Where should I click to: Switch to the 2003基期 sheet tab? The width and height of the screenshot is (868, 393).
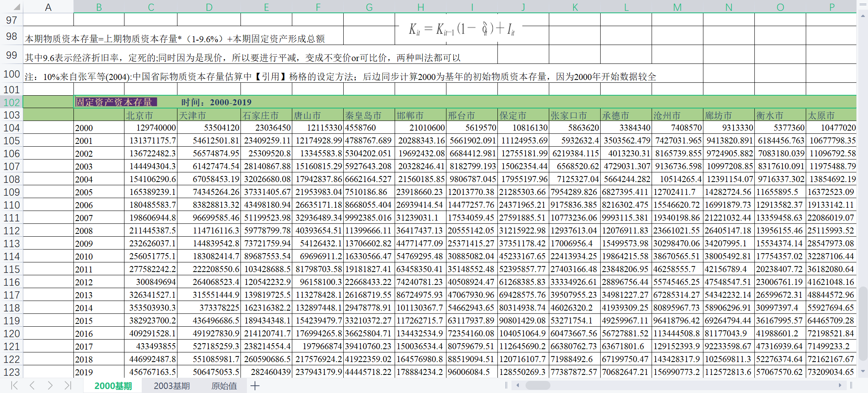tap(172, 386)
